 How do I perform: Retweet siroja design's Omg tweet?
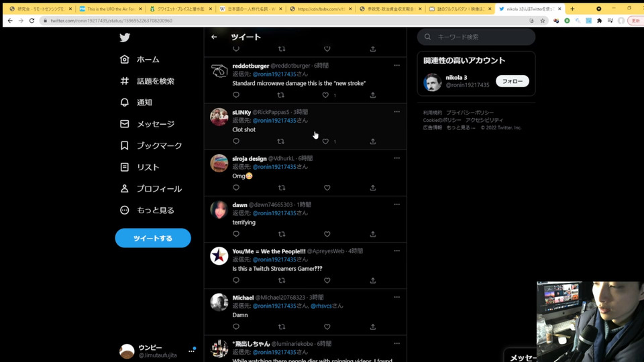tap(282, 188)
